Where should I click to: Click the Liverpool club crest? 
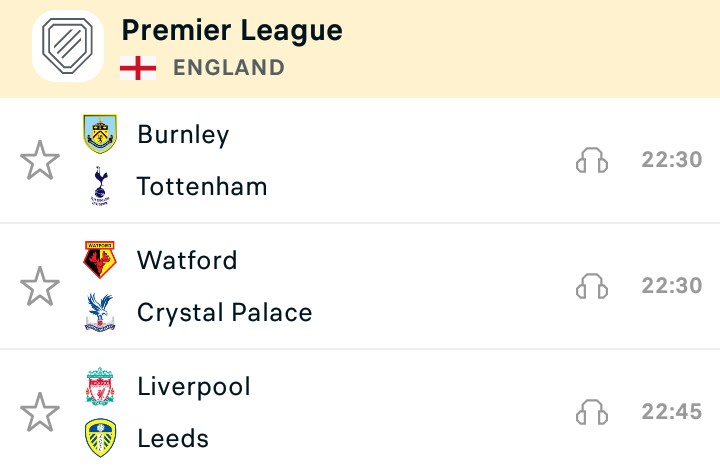pos(100,386)
